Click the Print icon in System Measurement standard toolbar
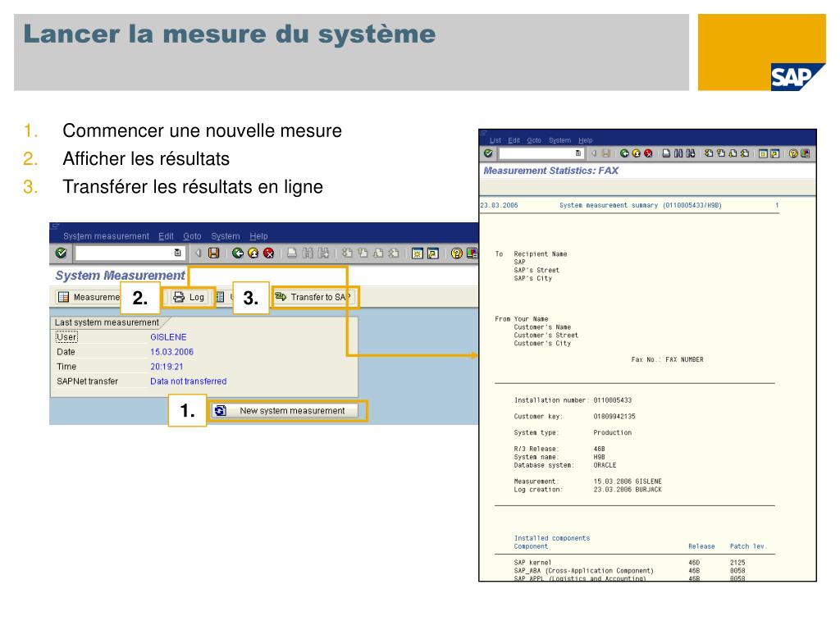This screenshot has height=630, width=840. click(x=292, y=253)
